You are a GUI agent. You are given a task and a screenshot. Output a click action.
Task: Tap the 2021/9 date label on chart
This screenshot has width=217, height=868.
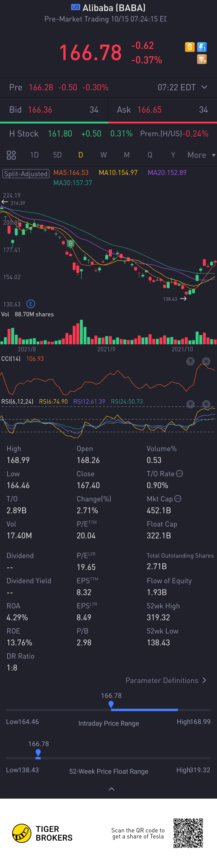tap(106, 349)
